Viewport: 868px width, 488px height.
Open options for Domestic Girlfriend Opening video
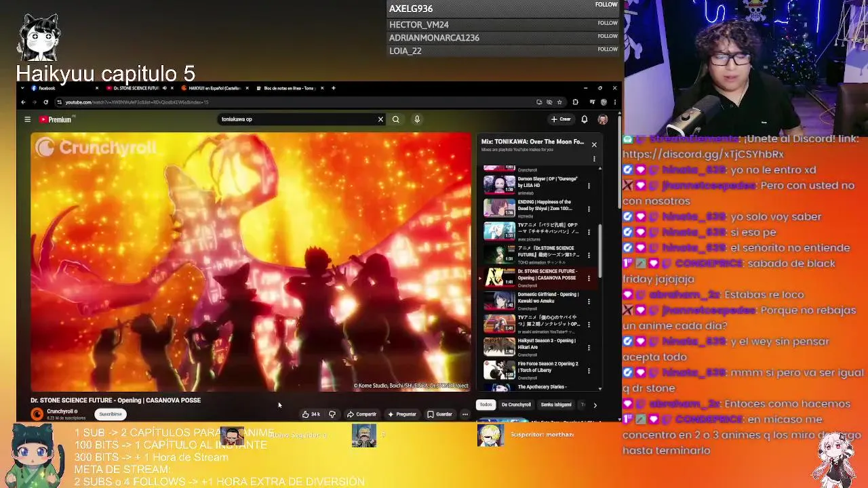tap(589, 301)
